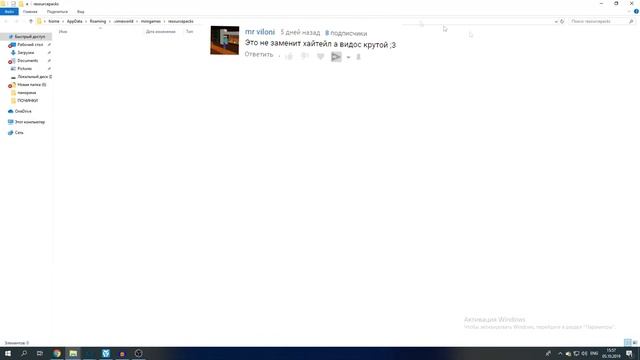Viewport: 640px width, 360px height.
Task: Open the Файл ribbon tab
Action: point(9,11)
